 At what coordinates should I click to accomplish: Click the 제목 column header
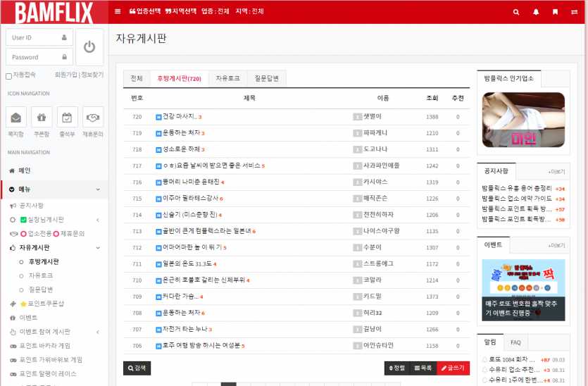(x=249, y=99)
